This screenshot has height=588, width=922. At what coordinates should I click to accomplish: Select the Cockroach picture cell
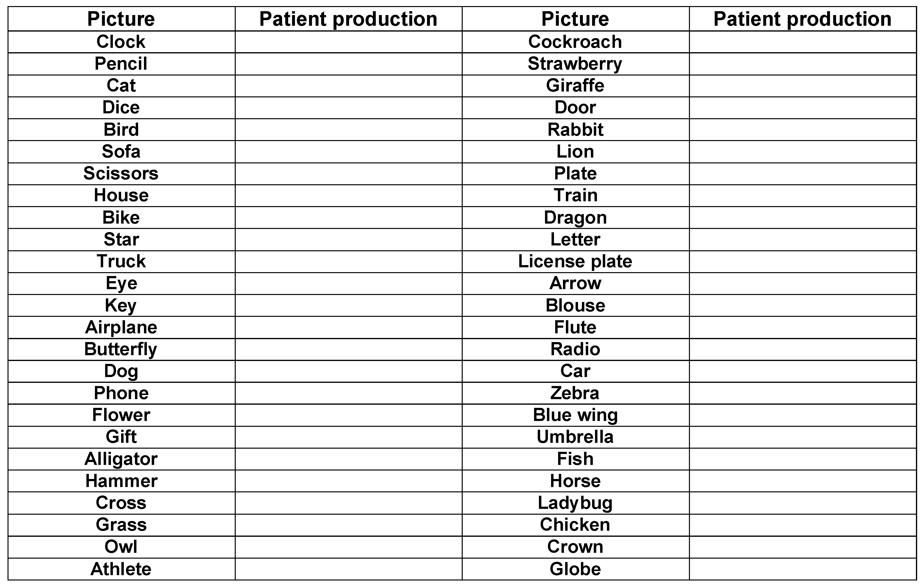(575, 42)
